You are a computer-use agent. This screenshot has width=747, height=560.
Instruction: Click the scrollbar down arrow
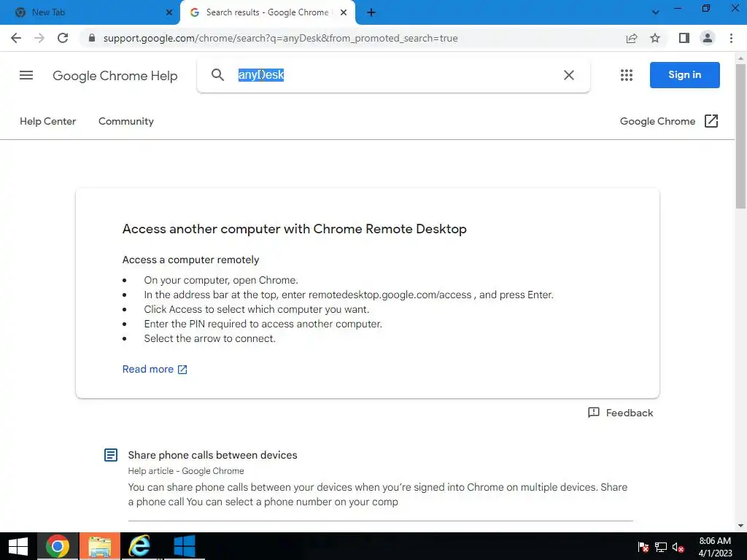click(741, 526)
